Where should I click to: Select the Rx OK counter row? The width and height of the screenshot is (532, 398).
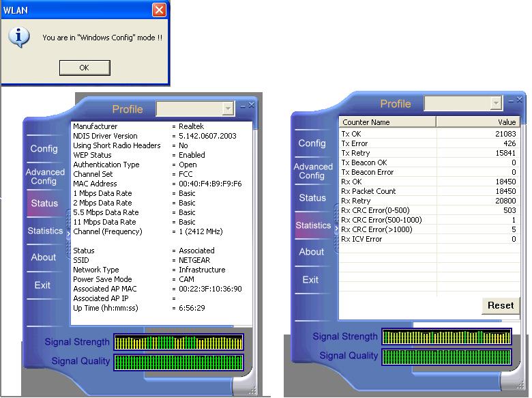(429, 182)
